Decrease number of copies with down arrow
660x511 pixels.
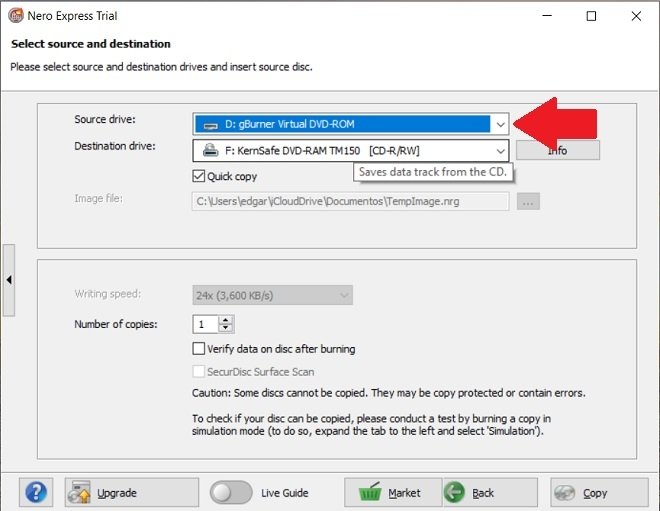coord(226,328)
